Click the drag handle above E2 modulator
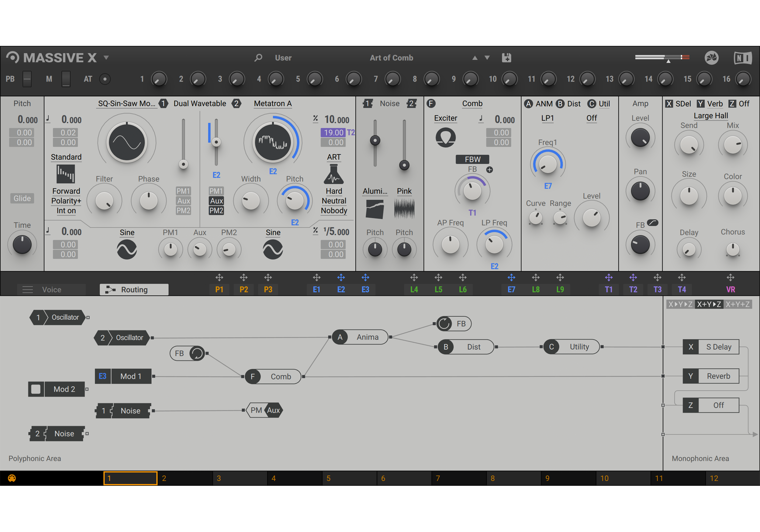This screenshot has height=532, width=760. [341, 278]
